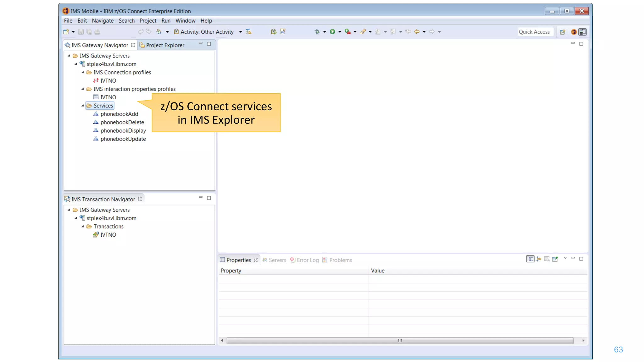Switch to the Error Log tab
This screenshot has width=644, height=362.
[x=304, y=260]
